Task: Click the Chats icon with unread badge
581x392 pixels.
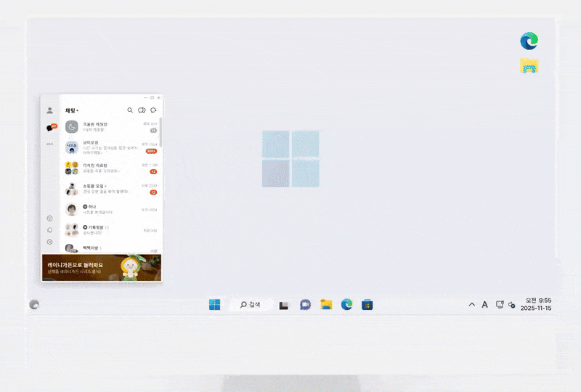Action: point(50,128)
